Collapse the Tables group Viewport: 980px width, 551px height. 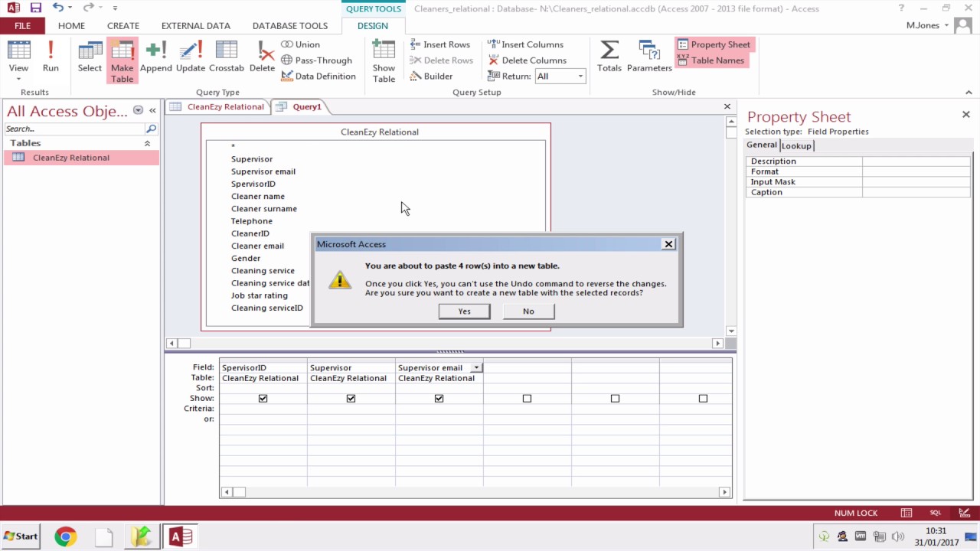click(x=147, y=143)
